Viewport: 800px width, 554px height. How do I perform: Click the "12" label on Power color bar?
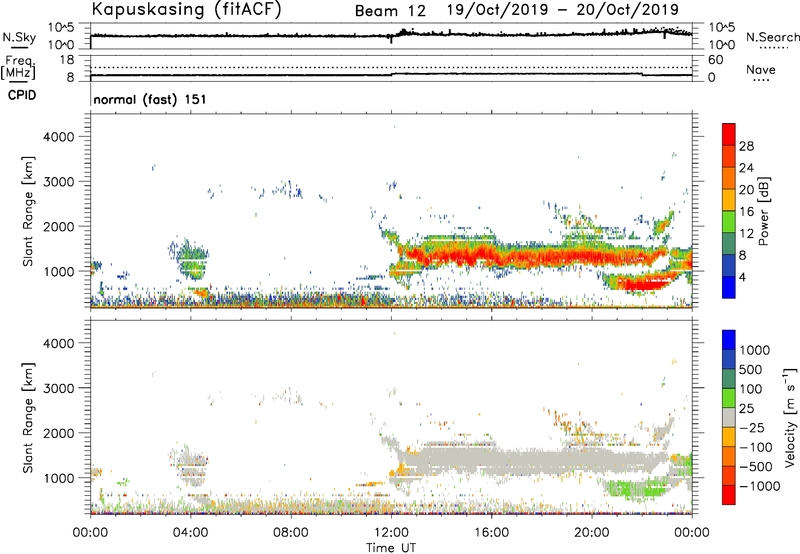[x=746, y=234]
